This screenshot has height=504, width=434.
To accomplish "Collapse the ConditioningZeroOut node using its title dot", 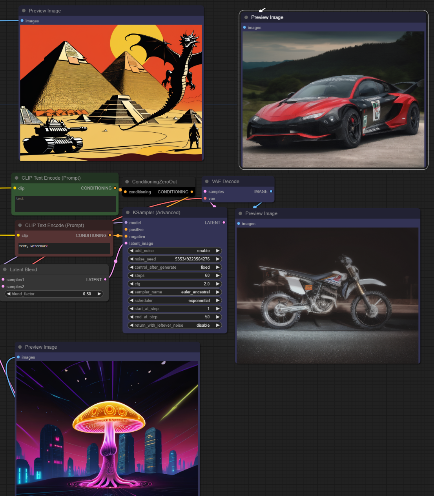I will coord(127,182).
